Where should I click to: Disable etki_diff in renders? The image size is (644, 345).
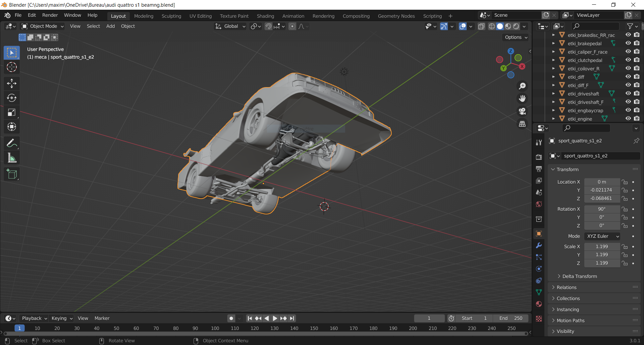click(x=637, y=77)
